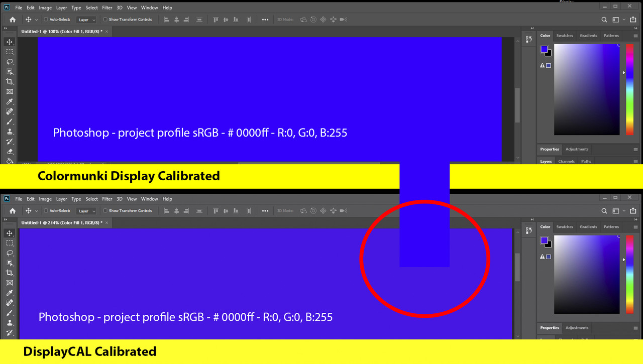Click foreground color swatch in bottom Color panel
The height and width of the screenshot is (364, 643).
(544, 240)
